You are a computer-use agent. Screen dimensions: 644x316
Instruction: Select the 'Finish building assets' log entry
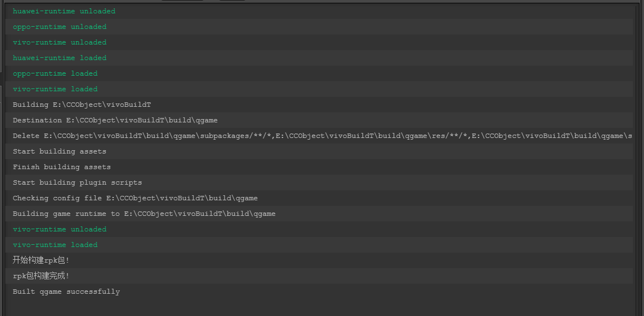click(62, 167)
